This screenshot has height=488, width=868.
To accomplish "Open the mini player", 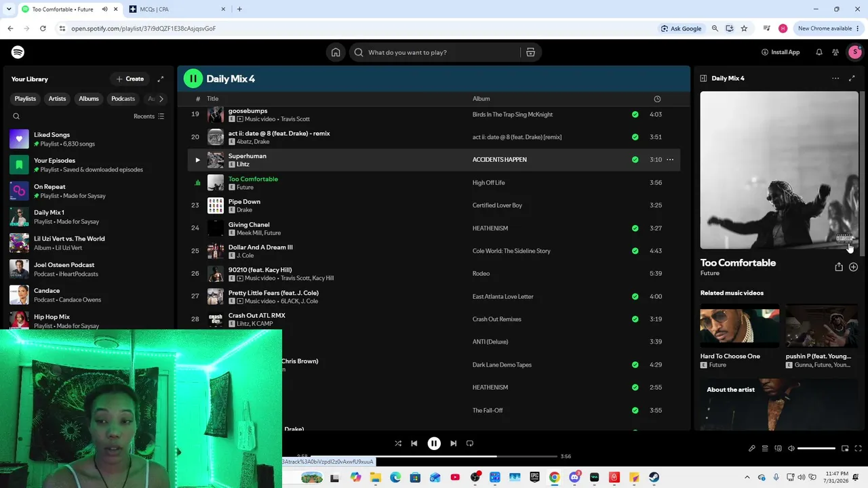I will (845, 448).
